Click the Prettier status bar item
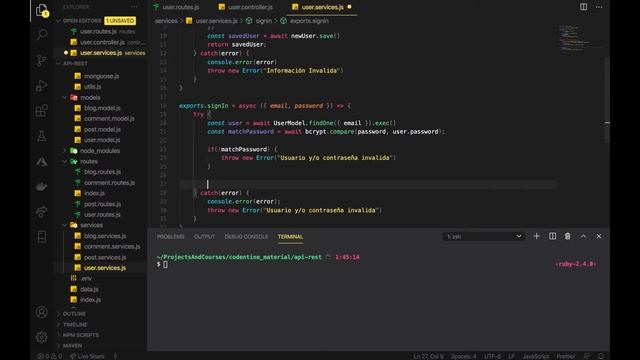The width and height of the screenshot is (640, 360). click(566, 356)
